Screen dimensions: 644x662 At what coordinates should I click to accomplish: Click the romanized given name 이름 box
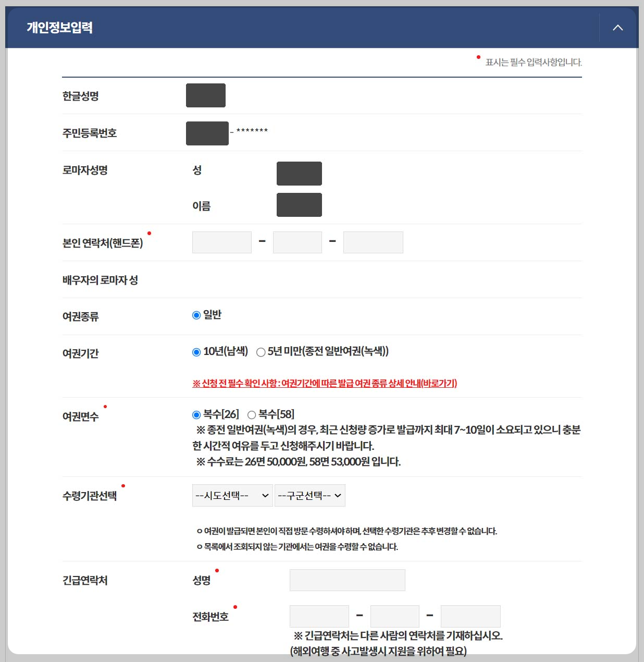(x=299, y=204)
